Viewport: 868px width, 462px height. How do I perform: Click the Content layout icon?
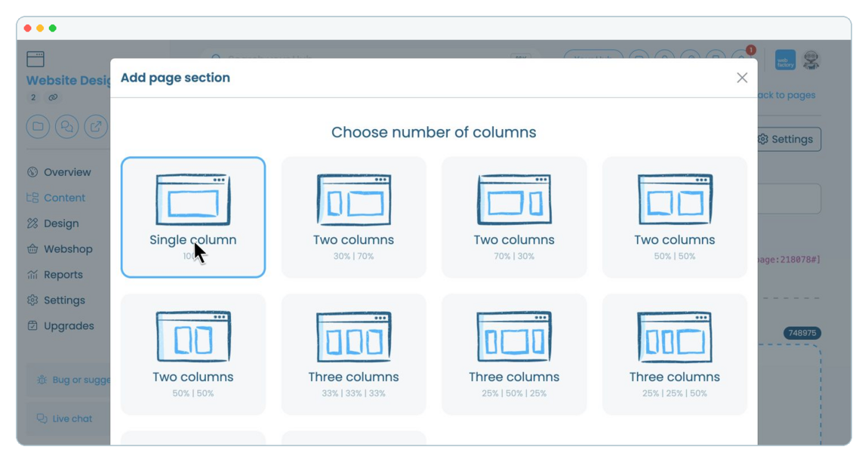pyautogui.click(x=32, y=198)
